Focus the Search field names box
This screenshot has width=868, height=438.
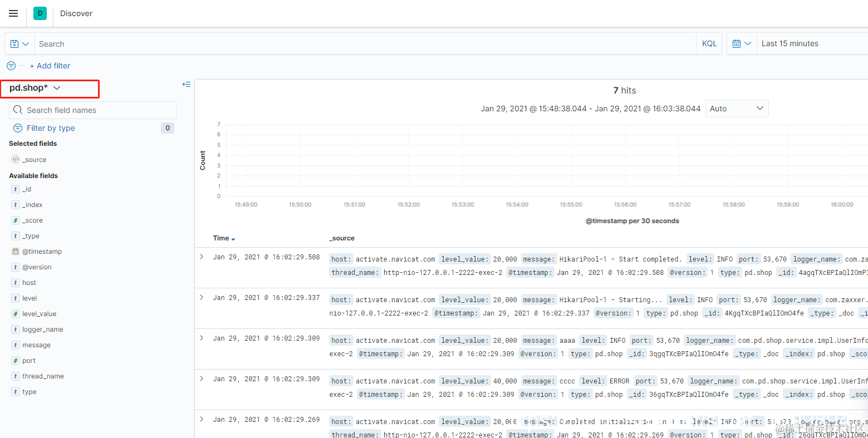[93, 110]
